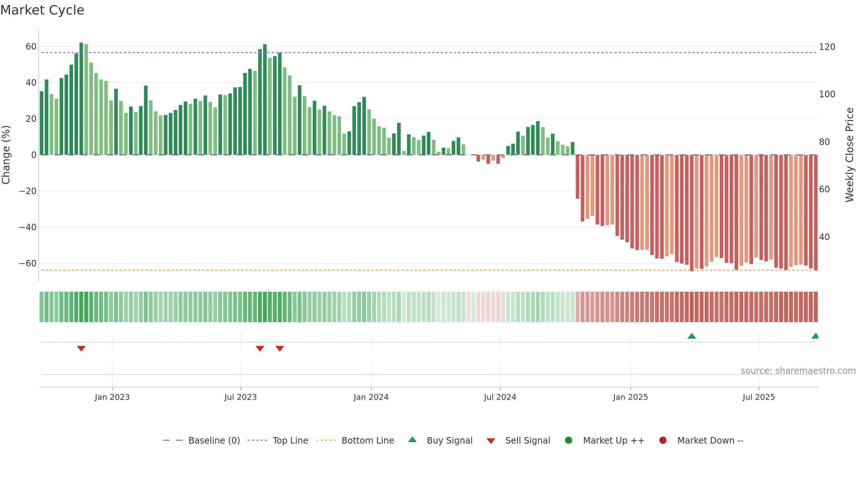The width and height of the screenshot is (868, 488).
Task: Click the red section of the heat strip
Action: (x=697, y=307)
